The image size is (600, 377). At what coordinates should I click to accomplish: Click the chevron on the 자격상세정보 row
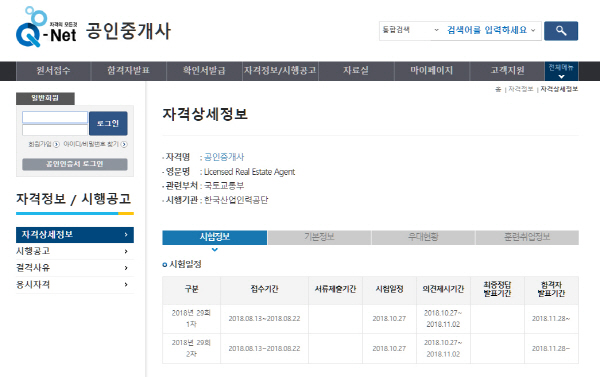[126, 235]
